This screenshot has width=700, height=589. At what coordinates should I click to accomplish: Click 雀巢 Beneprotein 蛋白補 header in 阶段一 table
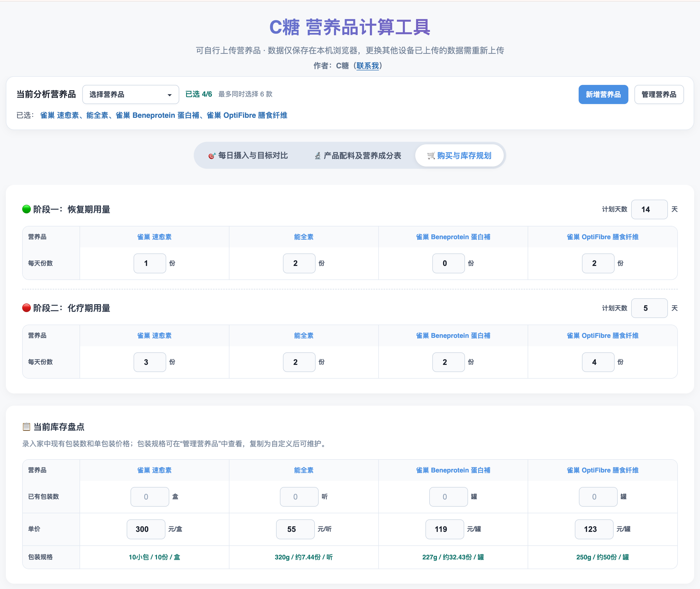pyautogui.click(x=453, y=237)
